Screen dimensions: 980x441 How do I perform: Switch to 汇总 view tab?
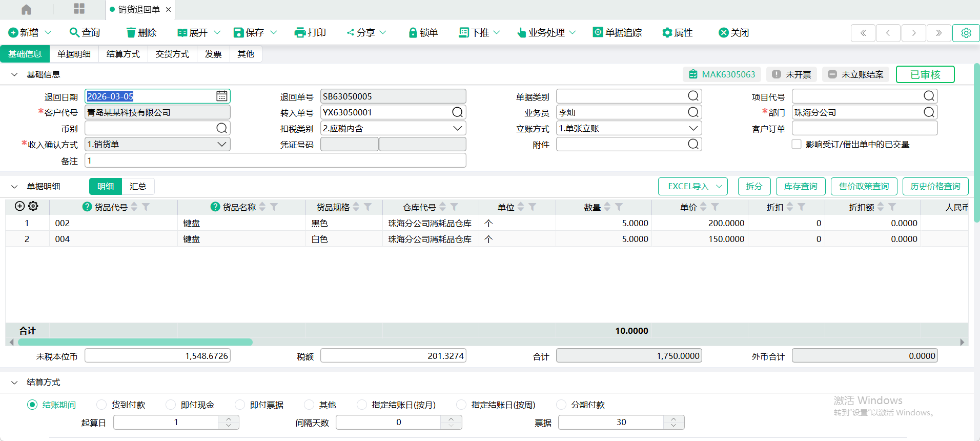click(138, 186)
